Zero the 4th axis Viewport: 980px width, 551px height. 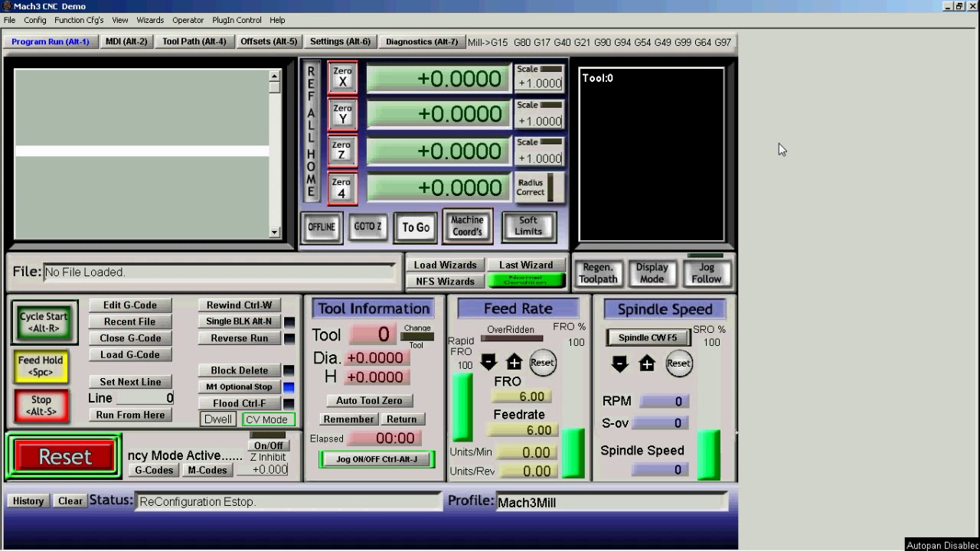[x=342, y=188]
